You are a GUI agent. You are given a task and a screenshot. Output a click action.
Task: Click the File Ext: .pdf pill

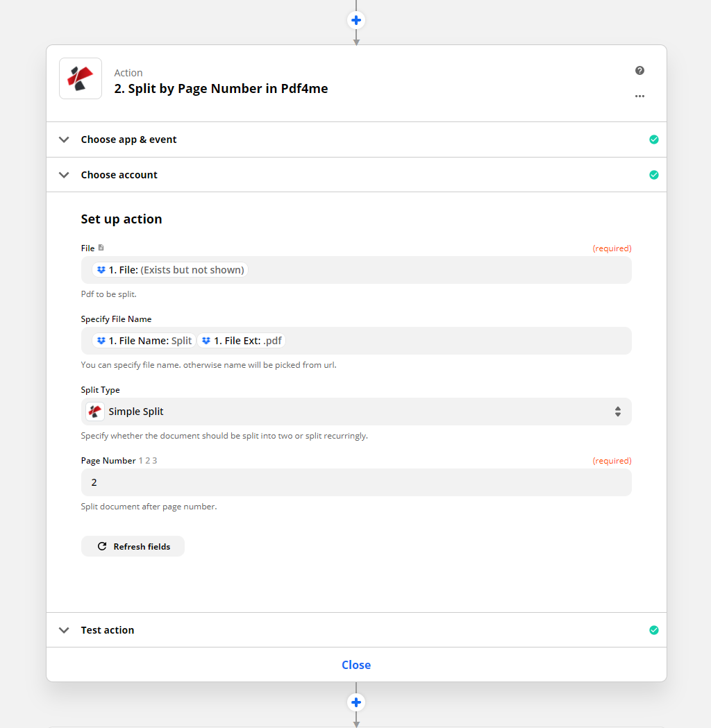[242, 341]
